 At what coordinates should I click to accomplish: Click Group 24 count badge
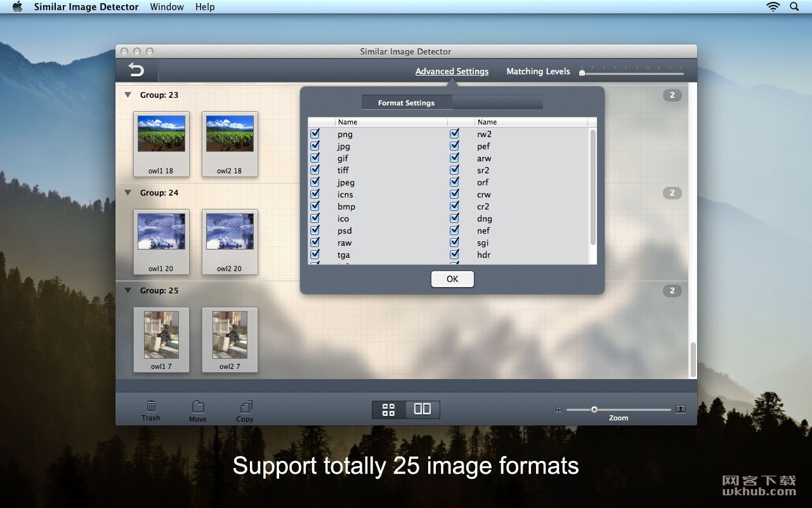(672, 193)
